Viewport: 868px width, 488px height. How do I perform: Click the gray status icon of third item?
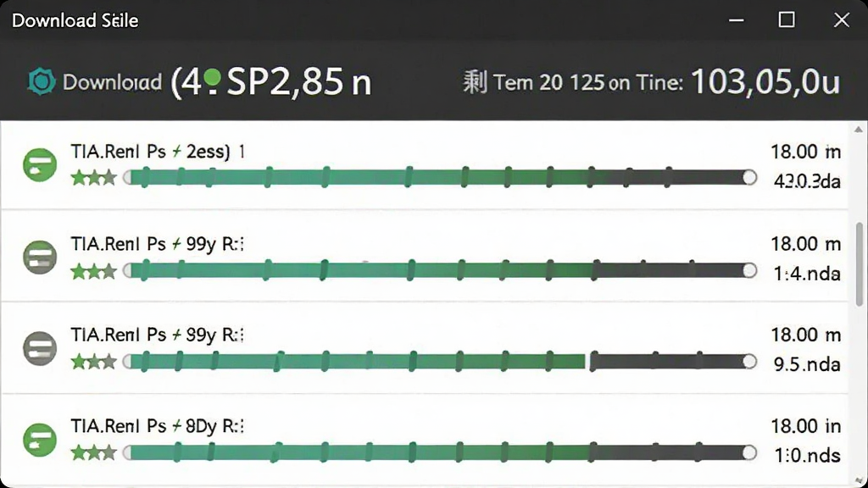[x=40, y=348]
